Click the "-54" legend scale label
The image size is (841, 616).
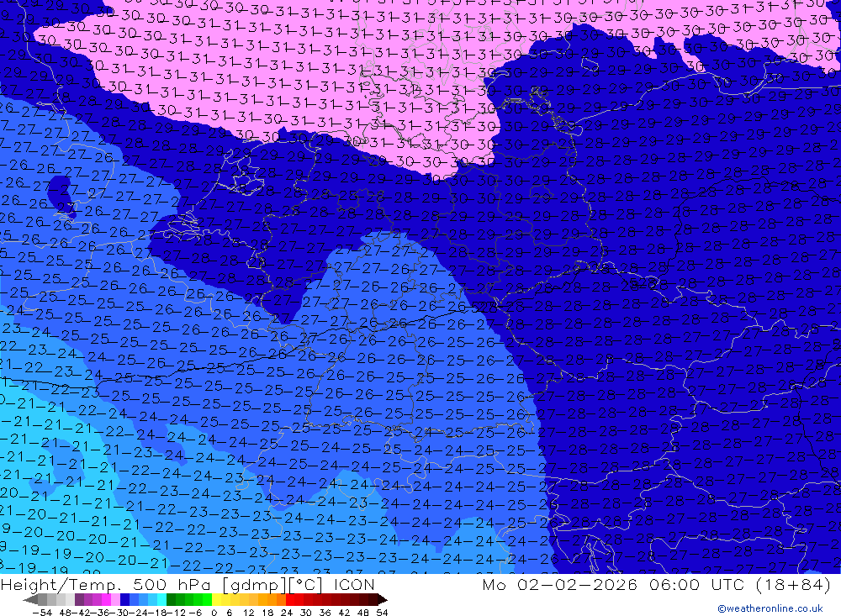[x=42, y=613]
